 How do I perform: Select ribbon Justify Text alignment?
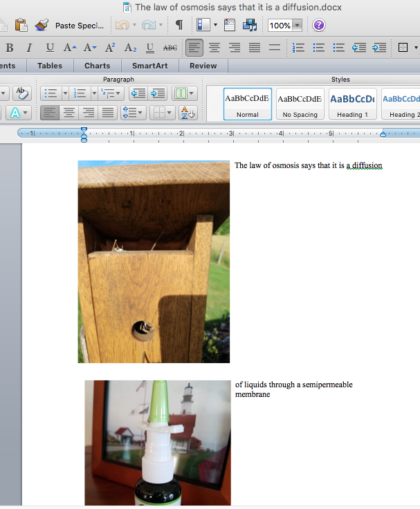point(108,113)
